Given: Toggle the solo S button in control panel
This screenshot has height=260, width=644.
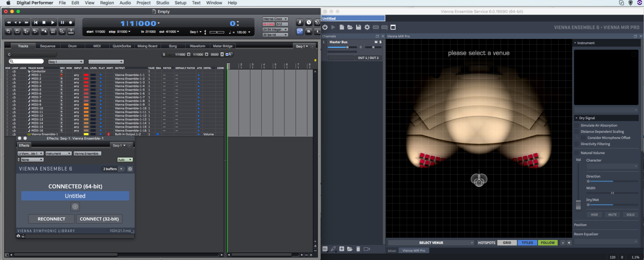Looking at the screenshot, I should [309, 31].
